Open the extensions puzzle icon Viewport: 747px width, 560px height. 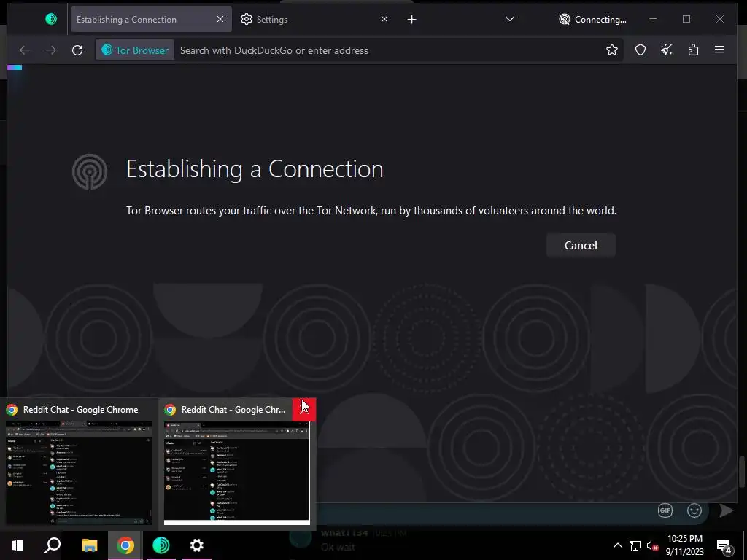coord(693,50)
